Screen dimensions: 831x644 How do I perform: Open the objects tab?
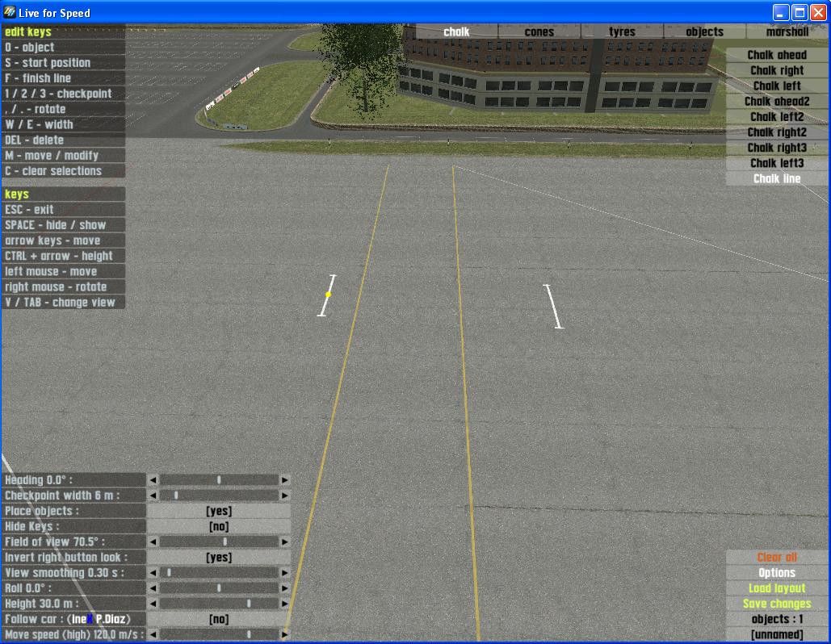[x=704, y=31]
